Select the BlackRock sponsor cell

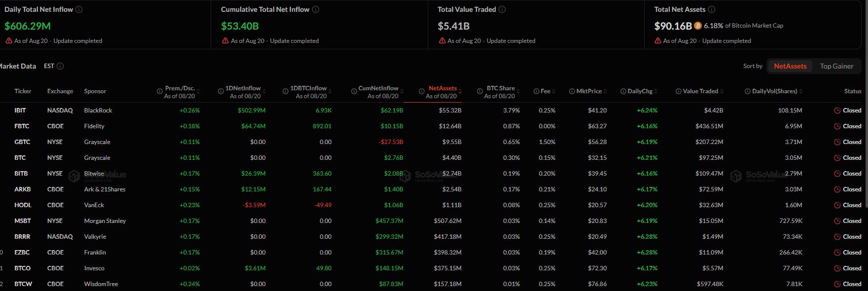pos(98,110)
